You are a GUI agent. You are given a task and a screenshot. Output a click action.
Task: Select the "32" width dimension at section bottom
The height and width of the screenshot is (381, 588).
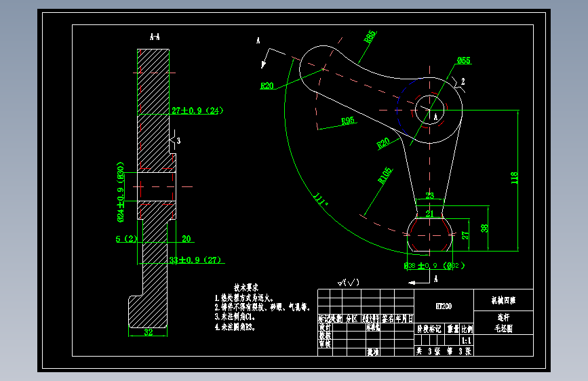pos(148,332)
